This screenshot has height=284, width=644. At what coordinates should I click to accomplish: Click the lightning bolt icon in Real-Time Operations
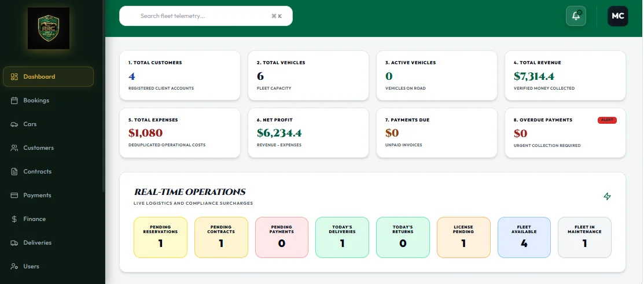point(607,197)
